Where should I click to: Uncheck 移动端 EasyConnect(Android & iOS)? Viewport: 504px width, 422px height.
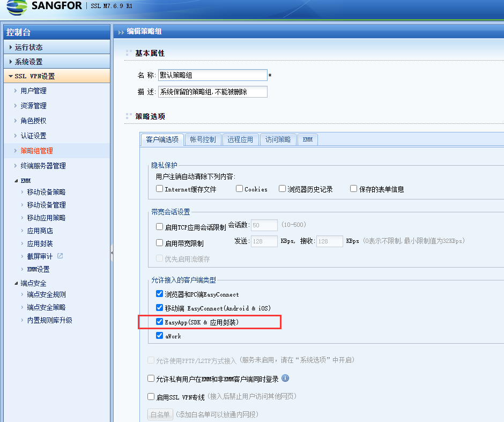(159, 308)
